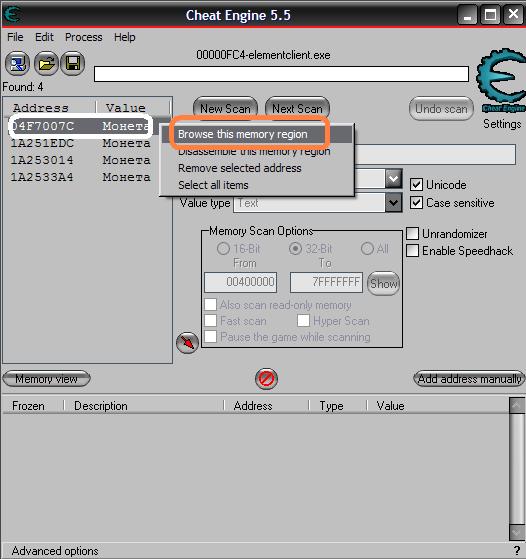Screen dimensions: 526x559
Task: Click the New Scan button
Action: pos(225,108)
